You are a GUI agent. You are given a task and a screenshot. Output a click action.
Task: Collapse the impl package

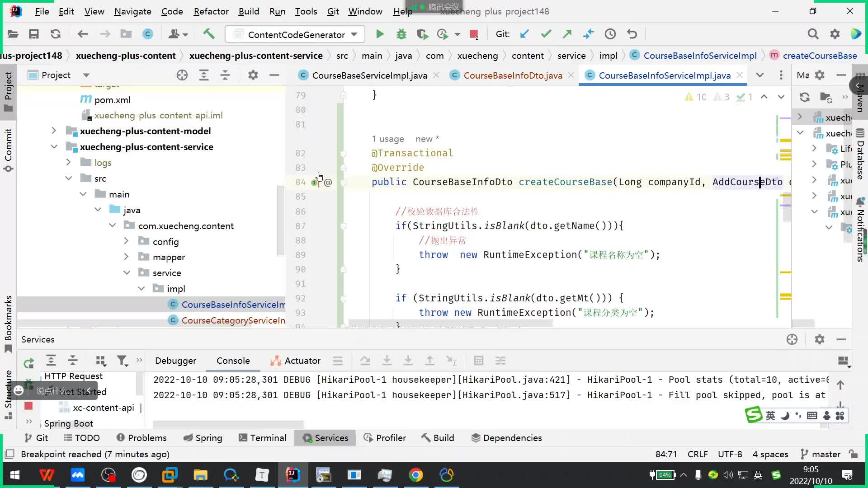[x=142, y=289]
